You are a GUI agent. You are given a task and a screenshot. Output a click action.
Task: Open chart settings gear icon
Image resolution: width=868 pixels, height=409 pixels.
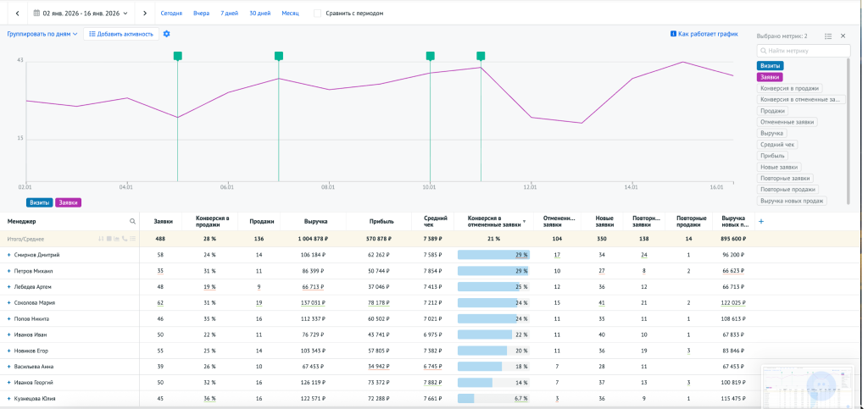(166, 34)
